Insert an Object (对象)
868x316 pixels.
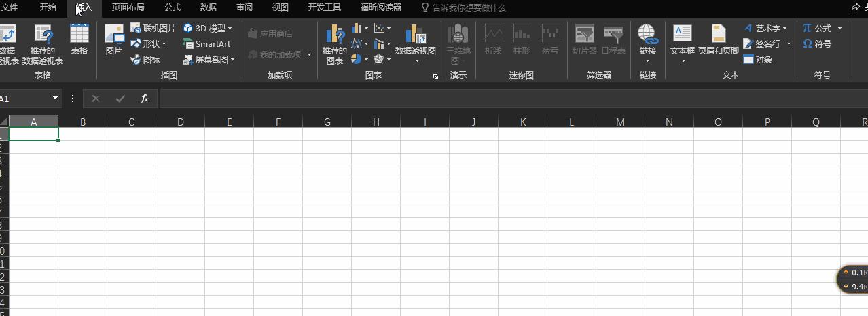click(758, 59)
